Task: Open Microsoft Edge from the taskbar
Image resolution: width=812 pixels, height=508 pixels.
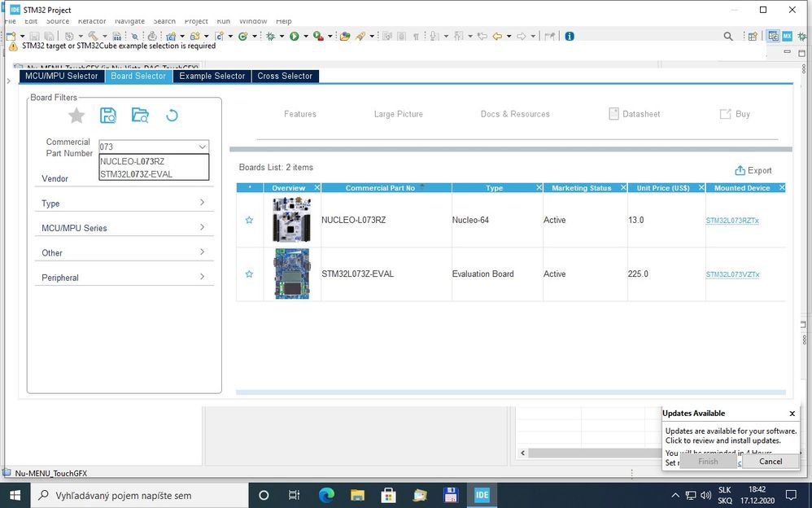Action: (x=326, y=495)
